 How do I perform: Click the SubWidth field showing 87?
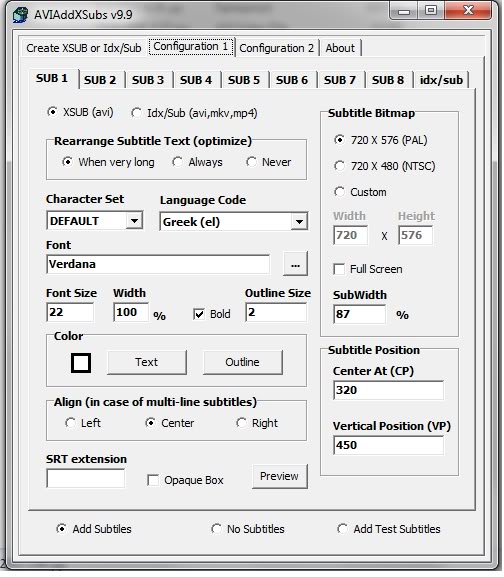pos(360,315)
